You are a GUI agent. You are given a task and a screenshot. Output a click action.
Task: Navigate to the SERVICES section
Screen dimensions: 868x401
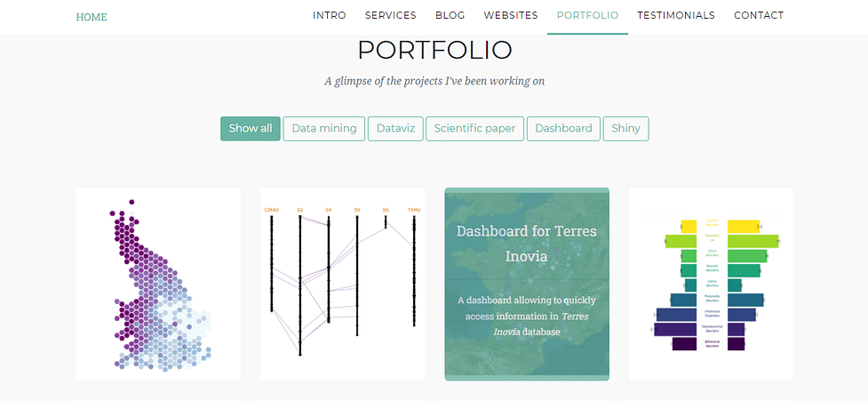[391, 15]
